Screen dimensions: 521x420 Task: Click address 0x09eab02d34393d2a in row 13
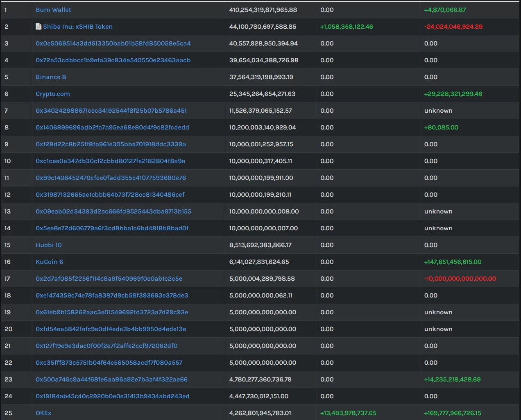[x=113, y=211]
